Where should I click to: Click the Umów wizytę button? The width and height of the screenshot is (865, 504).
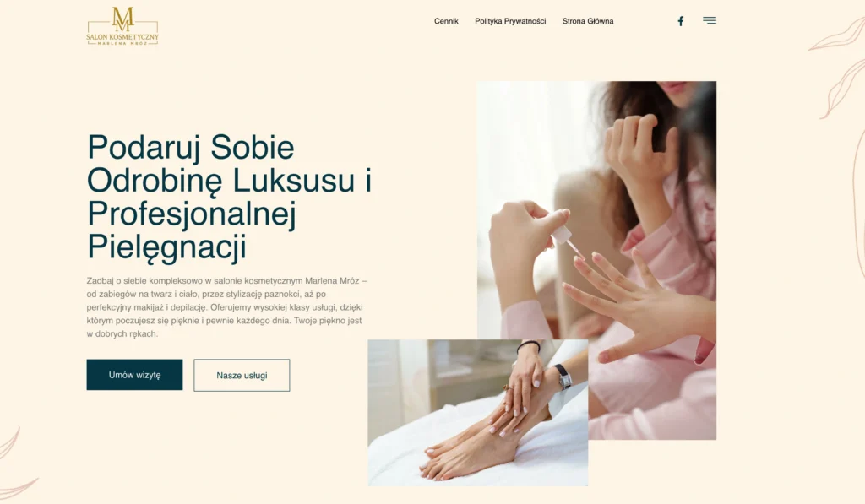(x=134, y=375)
